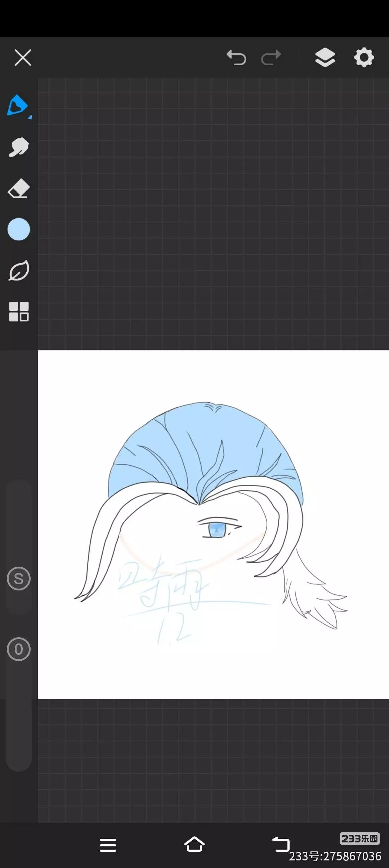Tap the brush size S indicator
The image size is (389, 868).
click(19, 579)
